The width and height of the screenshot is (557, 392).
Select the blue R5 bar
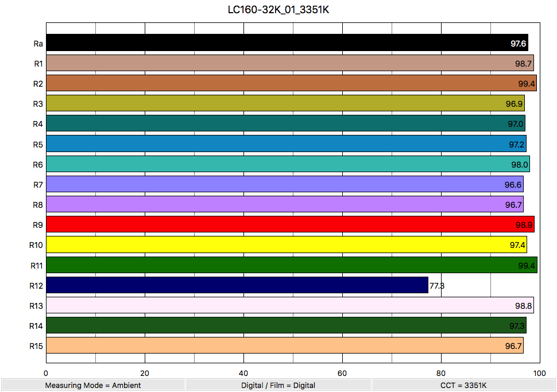[x=286, y=143]
